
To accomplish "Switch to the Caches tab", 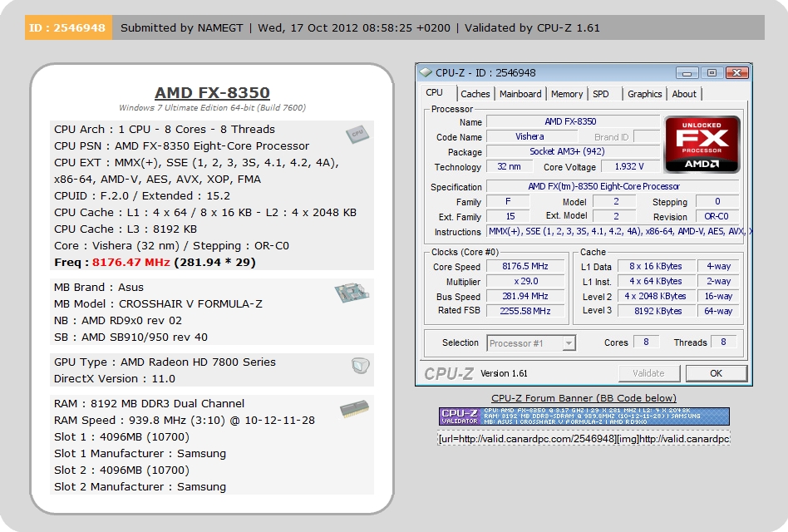I will click(x=475, y=94).
